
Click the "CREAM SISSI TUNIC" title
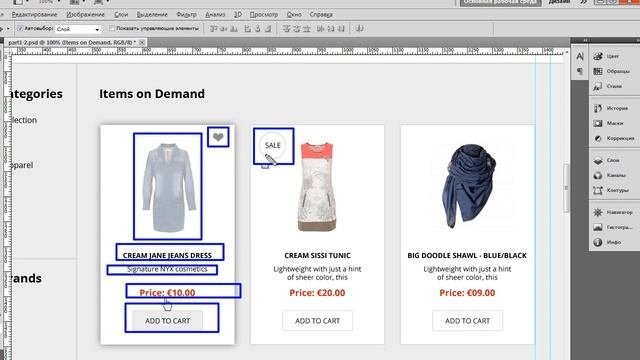coord(317,256)
